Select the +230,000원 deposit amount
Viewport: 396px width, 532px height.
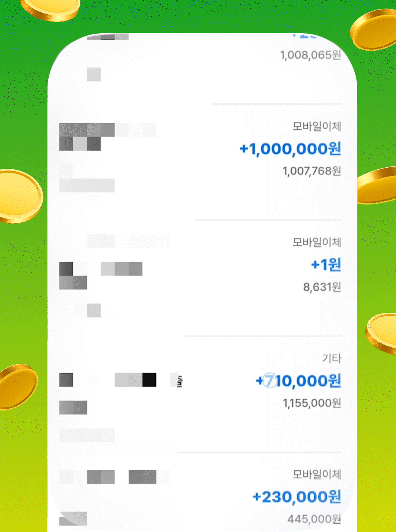click(x=297, y=497)
